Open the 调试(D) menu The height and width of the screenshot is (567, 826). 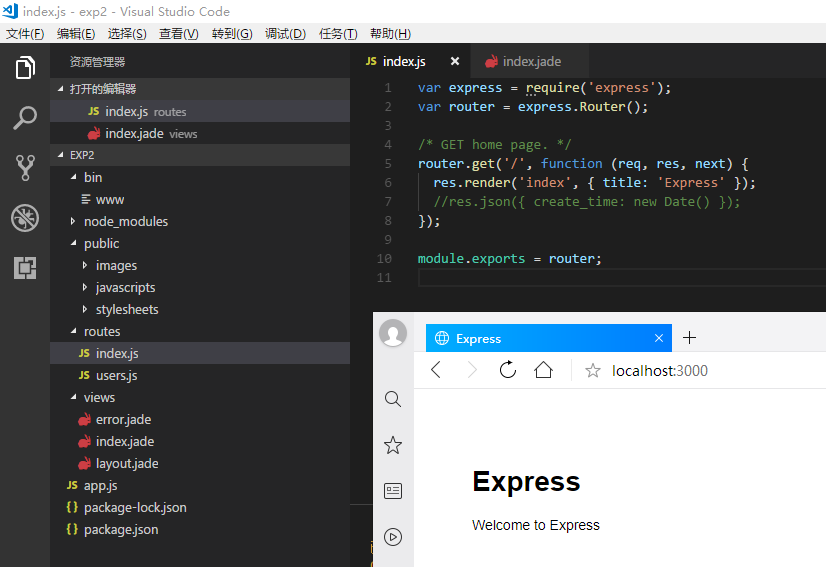pos(285,34)
